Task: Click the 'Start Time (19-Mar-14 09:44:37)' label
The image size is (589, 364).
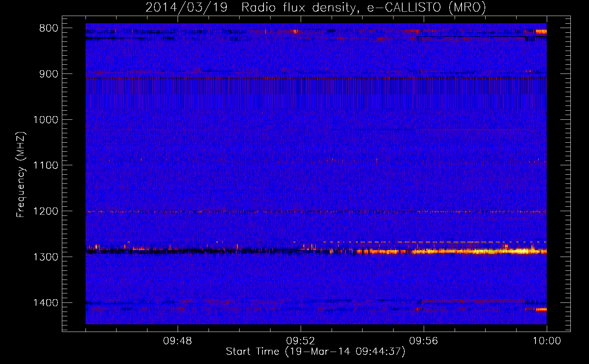Action: click(x=316, y=352)
